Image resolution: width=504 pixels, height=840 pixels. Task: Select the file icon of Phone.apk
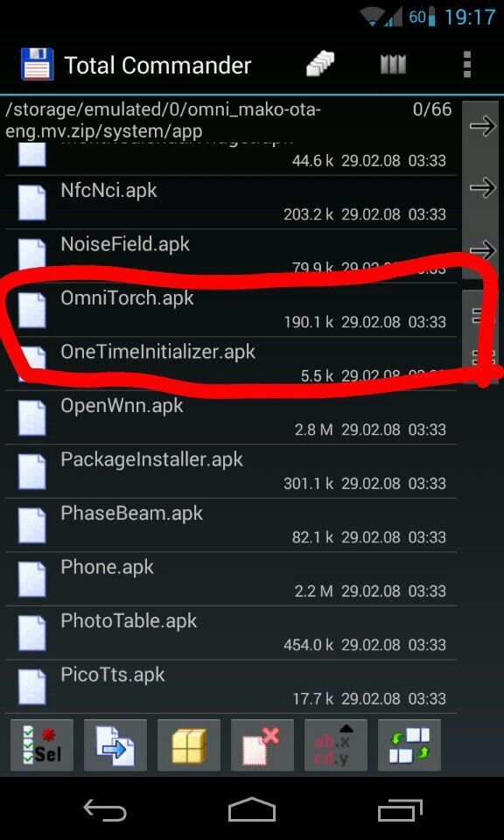point(31,579)
